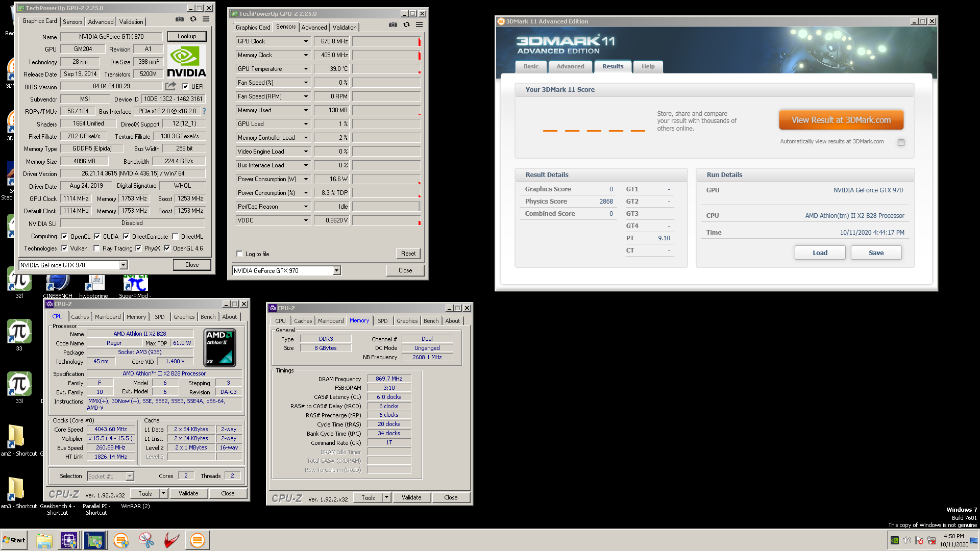Screen dimensions: 980x551
Task: Click View Result at 3DMark.com button
Action: click(x=841, y=120)
